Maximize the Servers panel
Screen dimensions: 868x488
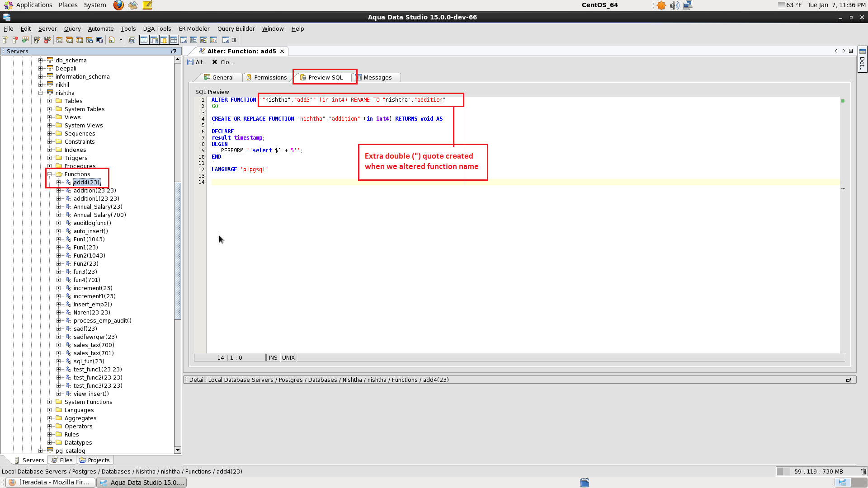click(x=174, y=52)
